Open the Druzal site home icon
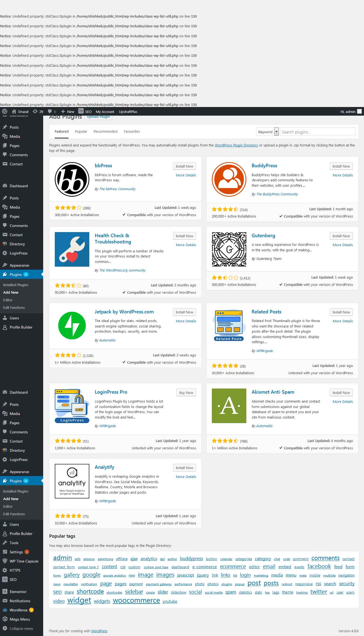The image size is (364, 636). coord(14,111)
